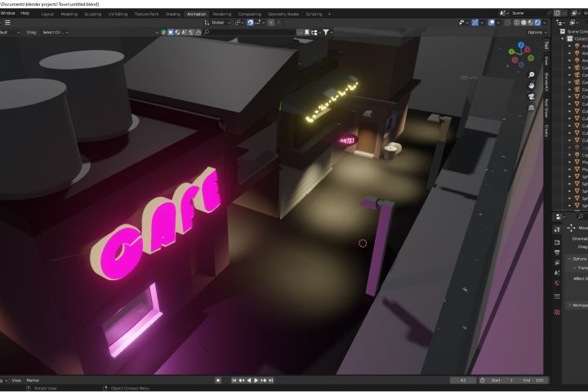The height and width of the screenshot is (392, 588).
Task: Click the pan hand viewport icon
Action: pos(532,86)
